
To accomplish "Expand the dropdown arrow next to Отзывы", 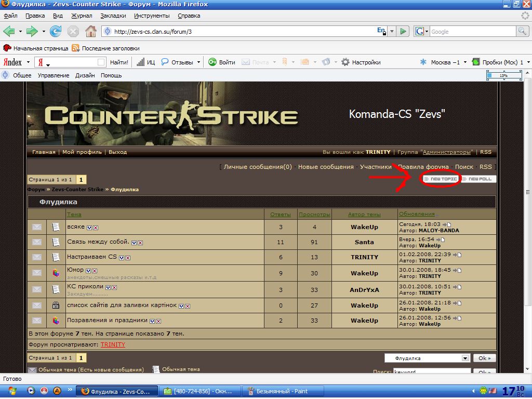I will point(198,62).
